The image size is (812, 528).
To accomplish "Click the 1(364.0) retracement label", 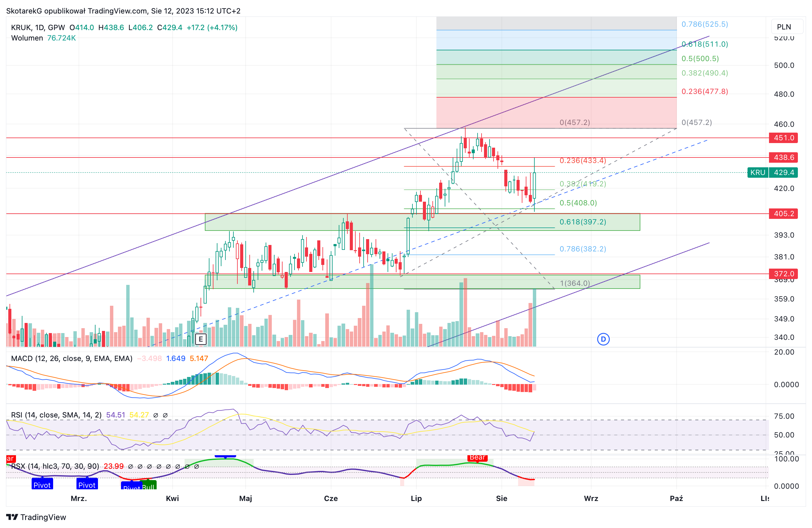I will pos(575,283).
